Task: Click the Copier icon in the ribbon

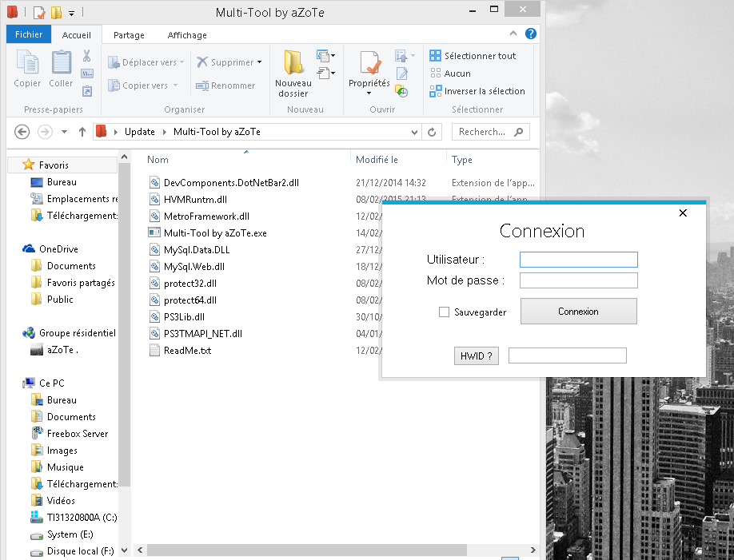Action: pos(28,62)
